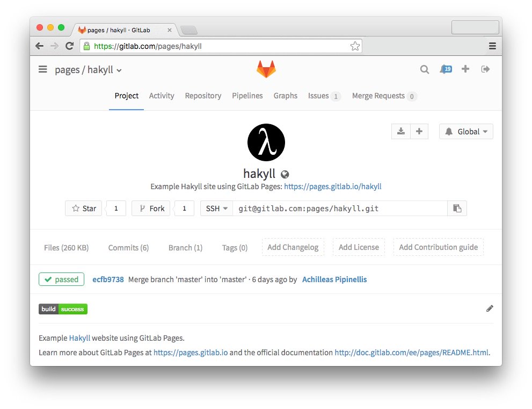Screen dimensions: 532x409
Task: Click the build success badge
Action: (63, 309)
